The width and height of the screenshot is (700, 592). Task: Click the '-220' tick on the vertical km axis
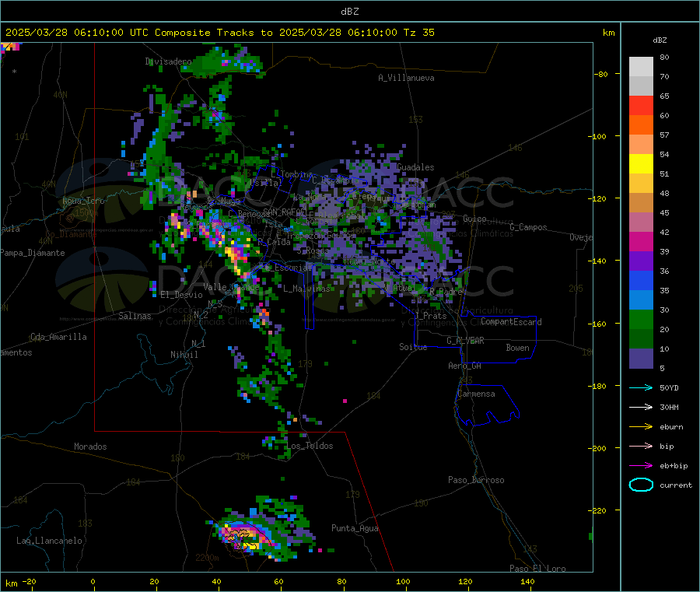point(599,511)
